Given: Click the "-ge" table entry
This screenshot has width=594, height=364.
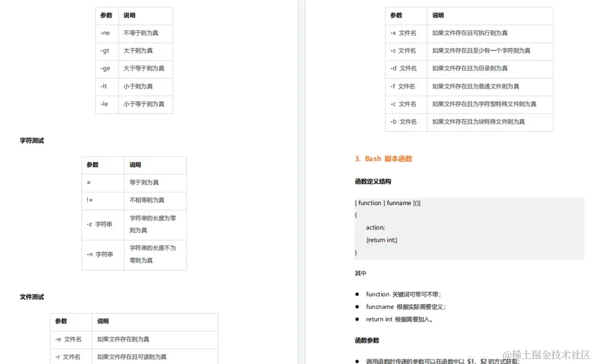Looking at the screenshot, I should 105,69.
